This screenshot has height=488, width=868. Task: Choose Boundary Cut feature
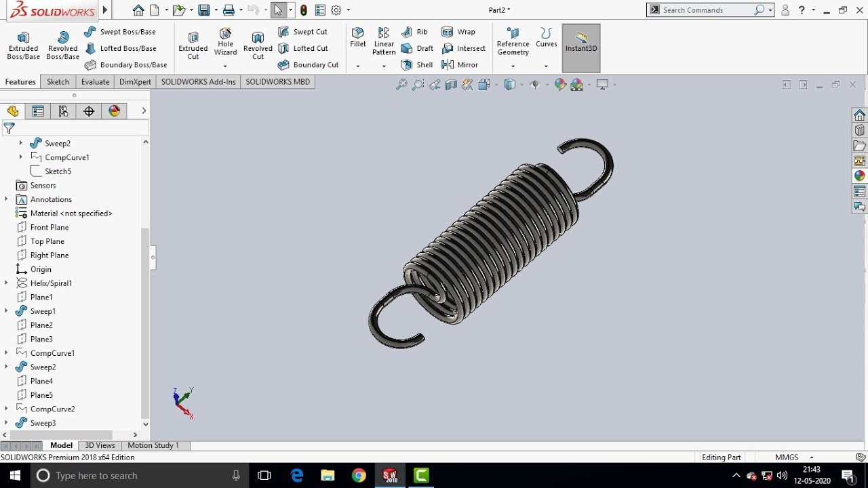(x=309, y=65)
